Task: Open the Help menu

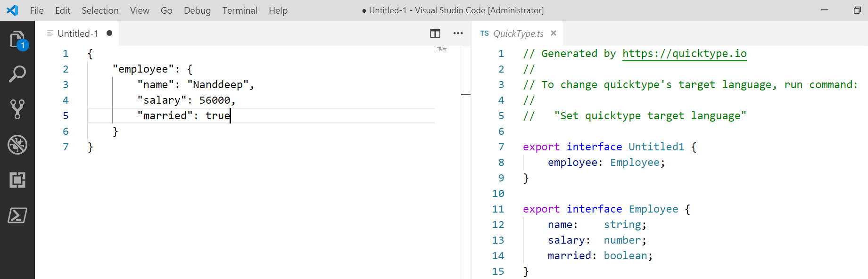Action: 278,10
